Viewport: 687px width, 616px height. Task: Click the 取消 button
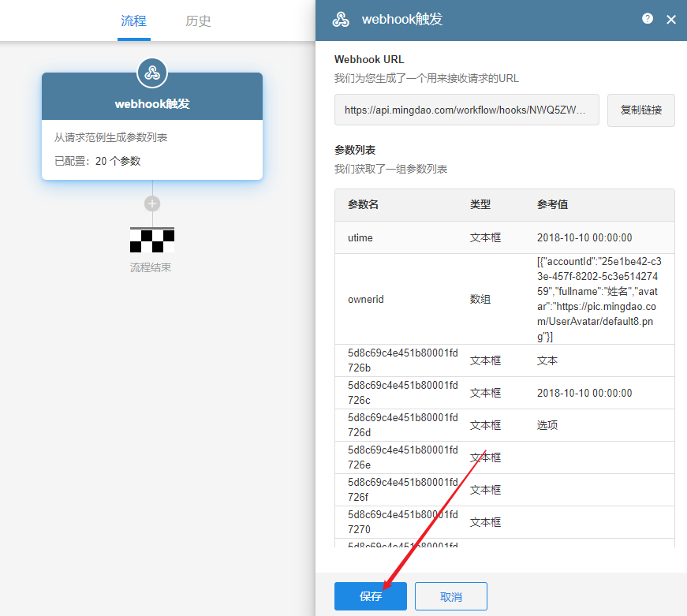[x=450, y=596]
